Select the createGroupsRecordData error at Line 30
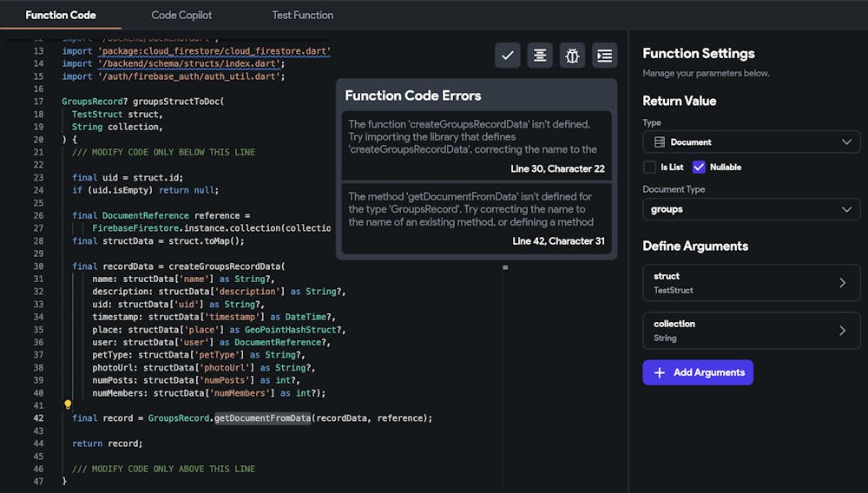Image resolution: width=868 pixels, height=493 pixels. 477,144
